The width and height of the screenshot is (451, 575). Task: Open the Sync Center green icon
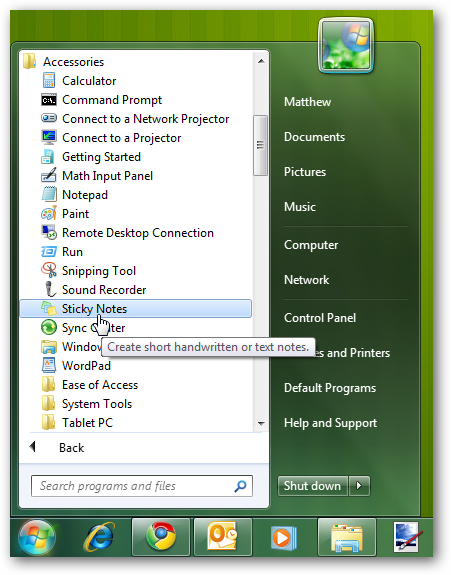(x=49, y=327)
